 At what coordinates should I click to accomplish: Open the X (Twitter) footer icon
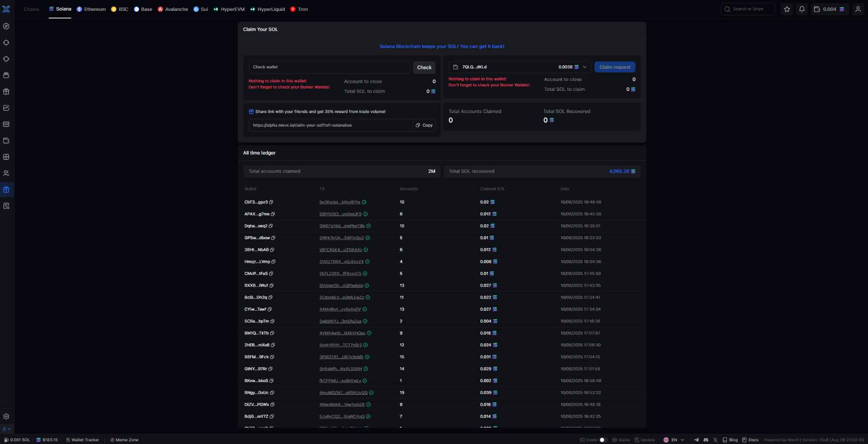(x=715, y=440)
